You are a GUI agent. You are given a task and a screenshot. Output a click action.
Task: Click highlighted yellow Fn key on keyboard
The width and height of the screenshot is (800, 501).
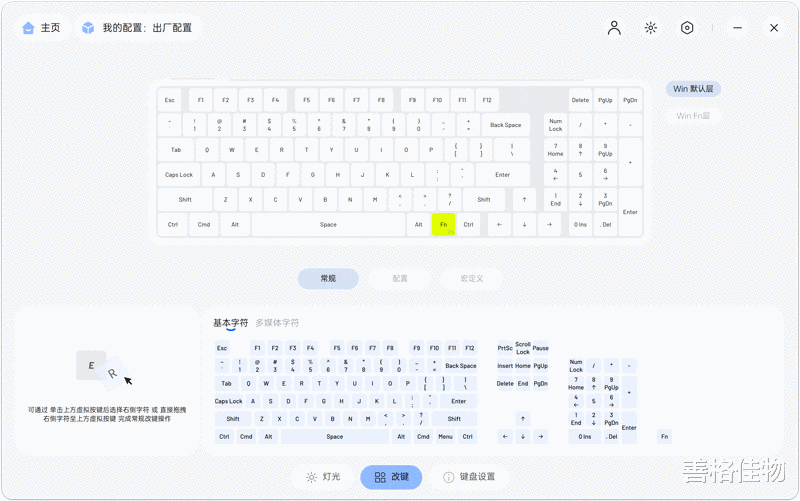click(443, 224)
